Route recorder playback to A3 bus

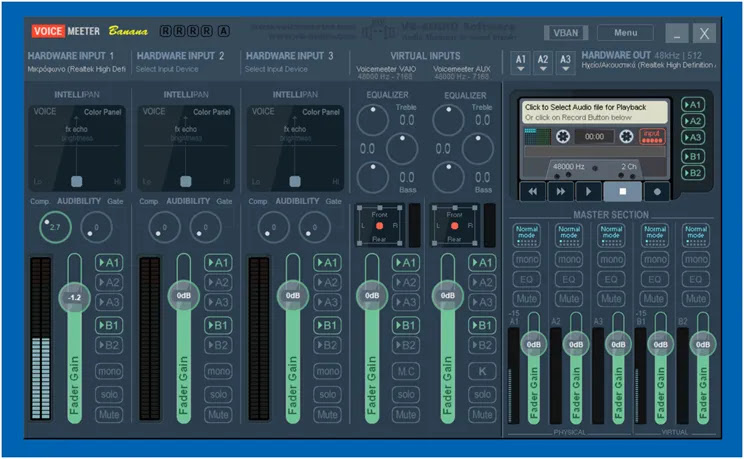tap(693, 138)
